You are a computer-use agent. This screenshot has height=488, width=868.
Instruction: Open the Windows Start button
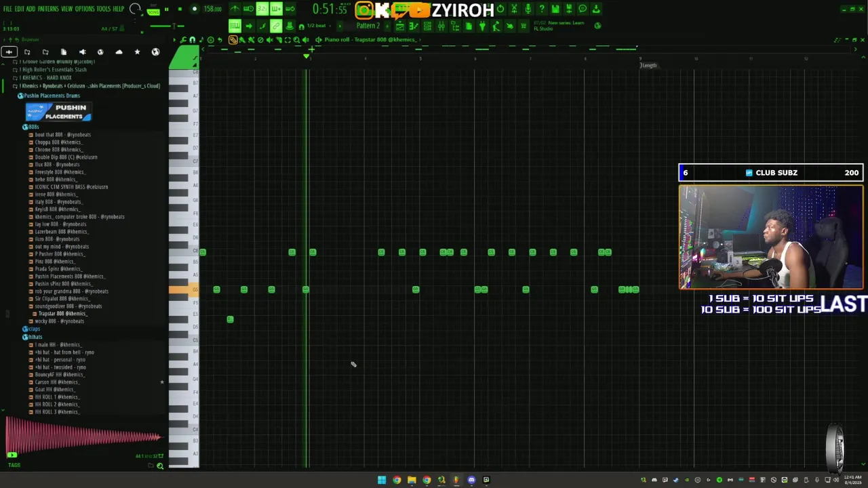coord(382,480)
